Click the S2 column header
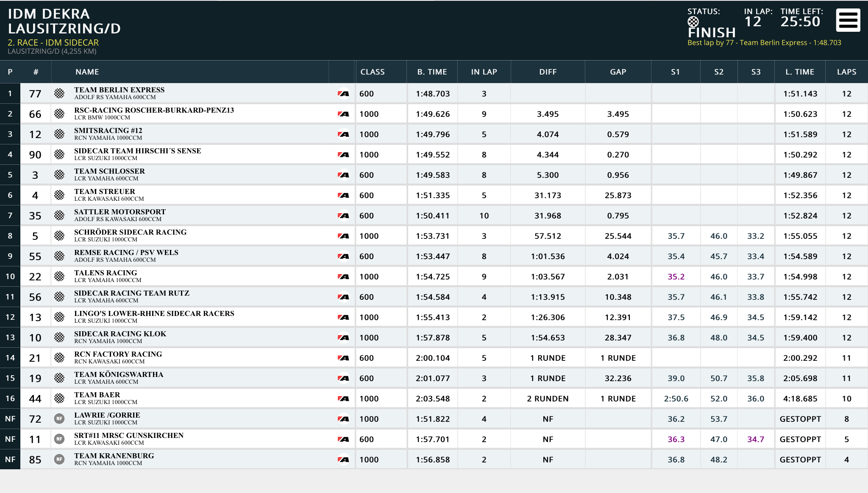 click(x=719, y=72)
